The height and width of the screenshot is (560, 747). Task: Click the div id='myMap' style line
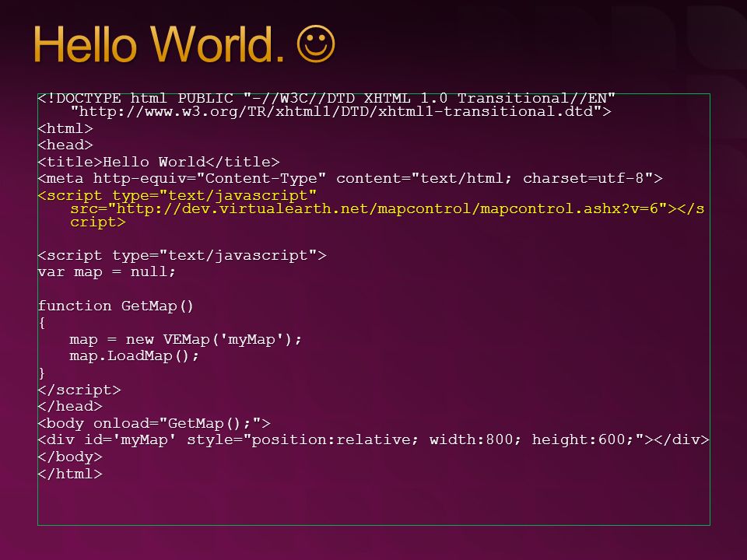coord(373,440)
